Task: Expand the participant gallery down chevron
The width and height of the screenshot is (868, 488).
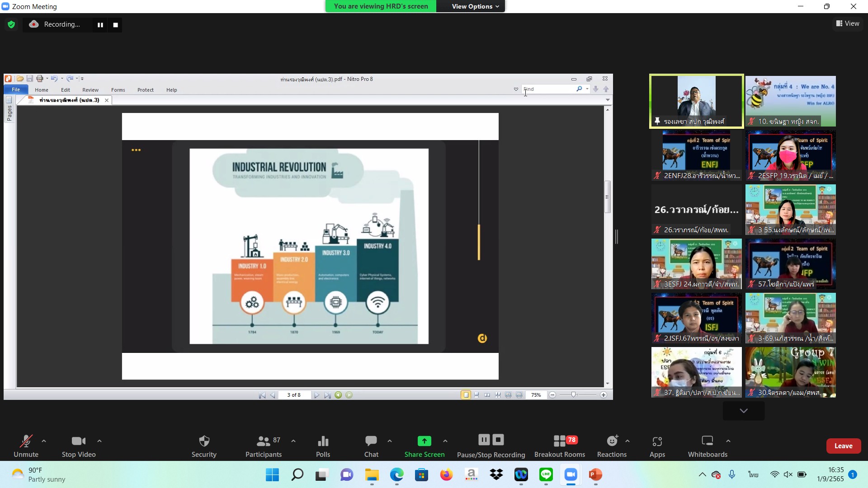Action: (x=744, y=411)
